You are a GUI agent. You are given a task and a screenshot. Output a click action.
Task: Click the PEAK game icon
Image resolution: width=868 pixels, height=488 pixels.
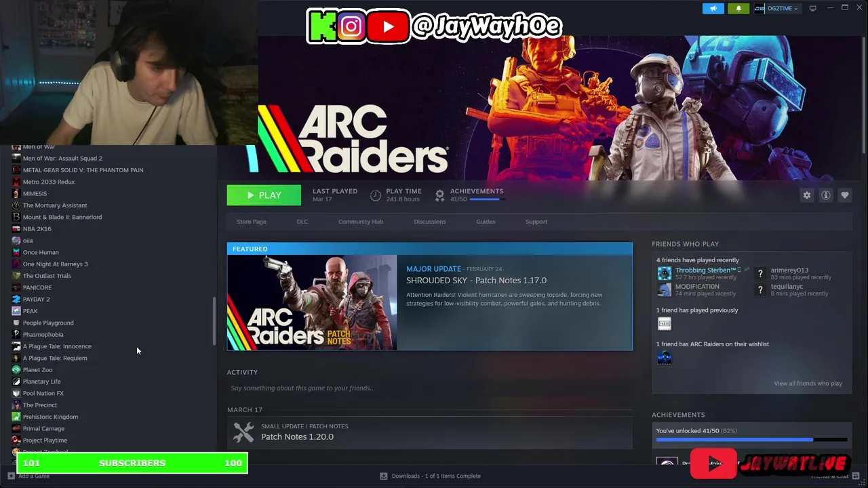16,311
